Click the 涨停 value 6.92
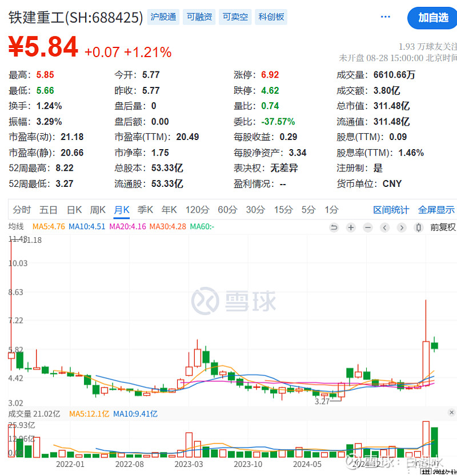 [x=270, y=75]
